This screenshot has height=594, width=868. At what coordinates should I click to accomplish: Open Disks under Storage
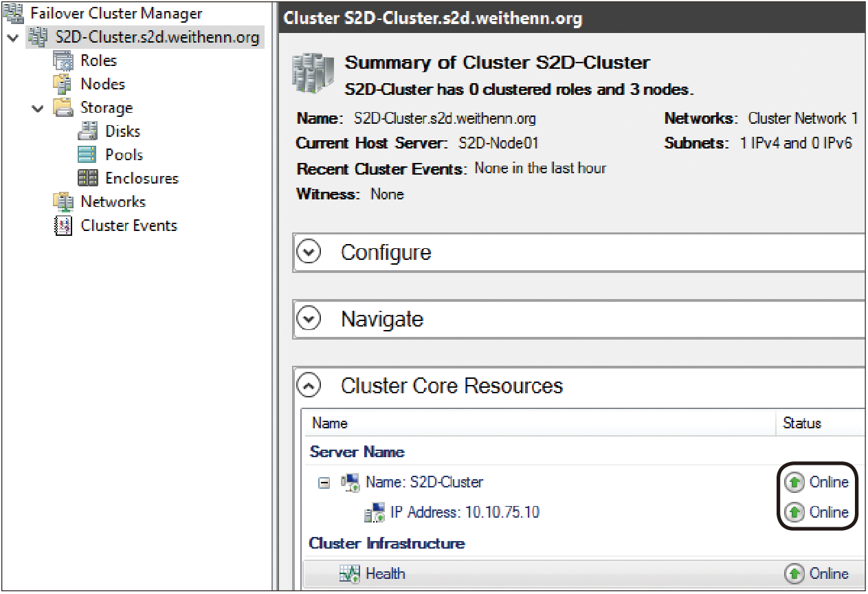point(122,131)
